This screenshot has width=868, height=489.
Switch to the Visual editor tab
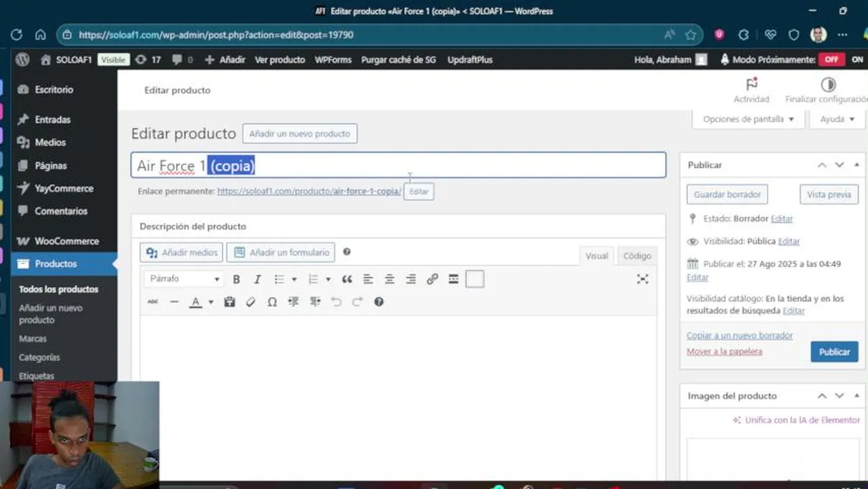pos(597,255)
